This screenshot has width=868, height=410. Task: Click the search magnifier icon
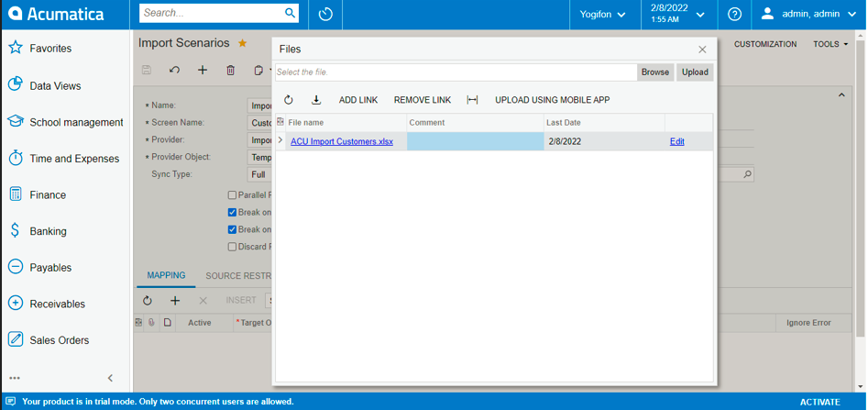click(290, 13)
